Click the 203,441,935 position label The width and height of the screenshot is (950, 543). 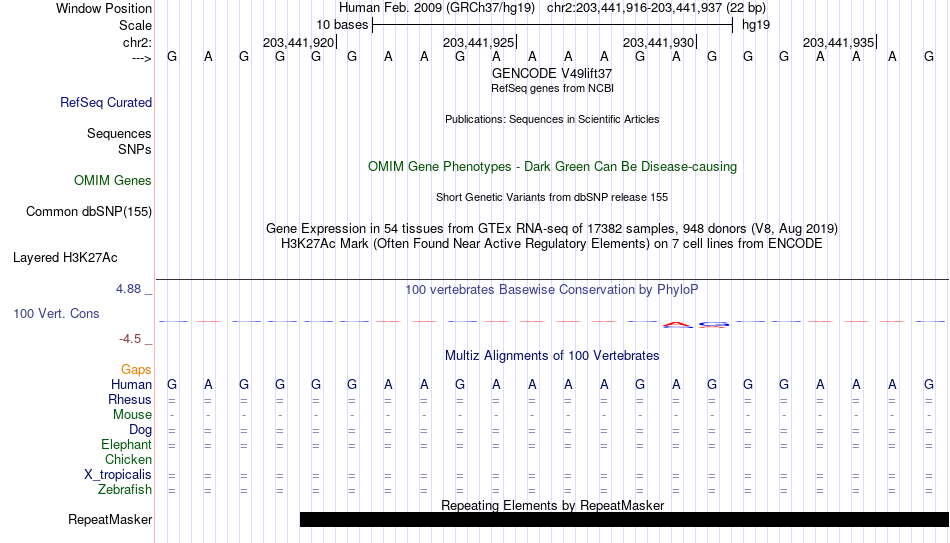[838, 43]
